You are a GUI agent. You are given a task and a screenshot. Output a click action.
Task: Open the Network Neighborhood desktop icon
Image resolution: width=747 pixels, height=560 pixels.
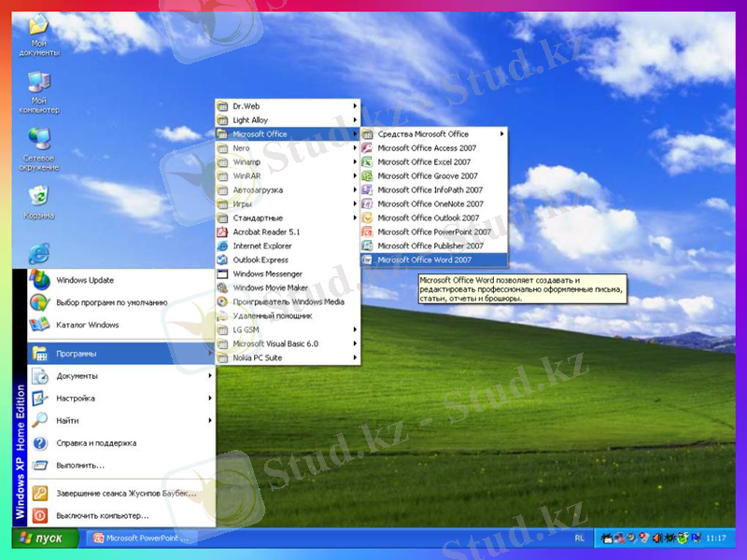[38, 142]
